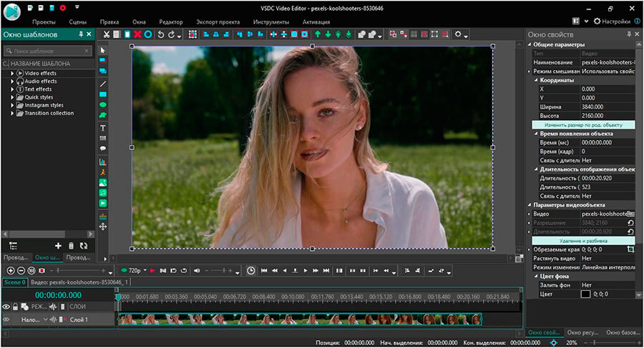Open Настройки settings
Screen dimensions: 644x348
[x=612, y=21]
